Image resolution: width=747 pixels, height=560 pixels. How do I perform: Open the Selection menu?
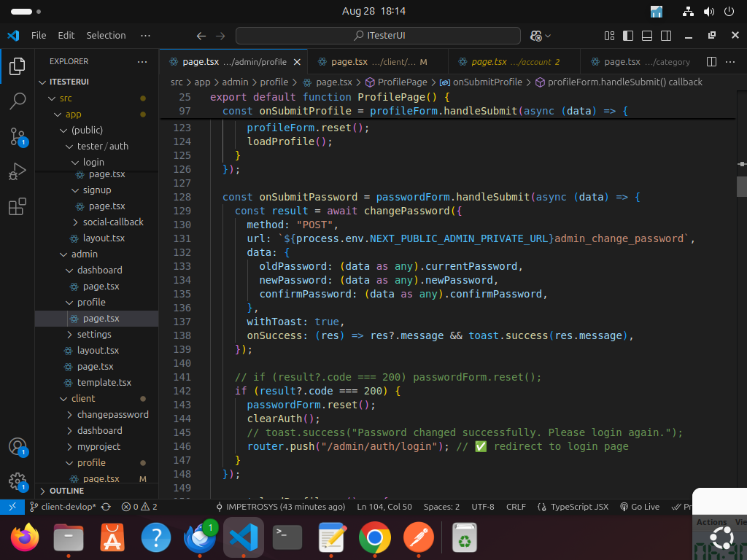click(x=106, y=35)
